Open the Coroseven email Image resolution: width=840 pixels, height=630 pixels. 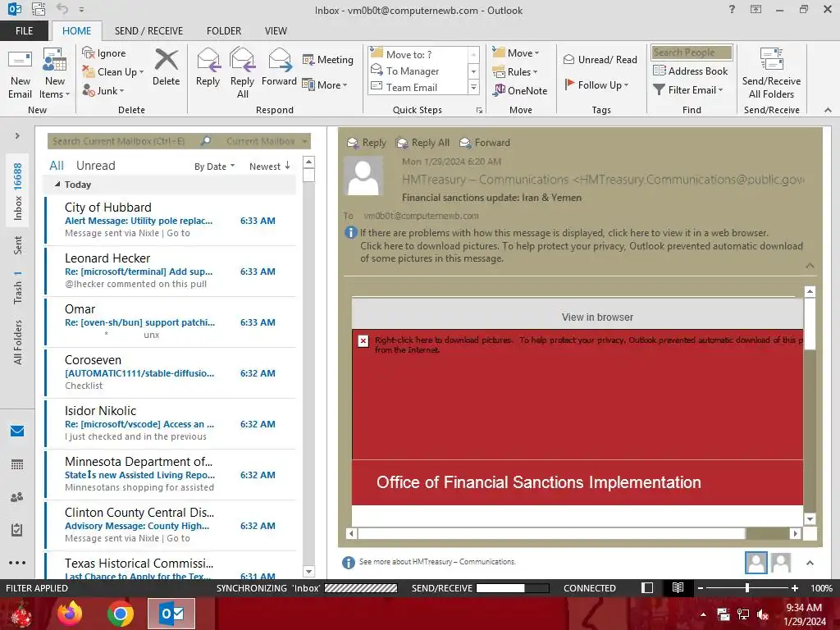171,372
